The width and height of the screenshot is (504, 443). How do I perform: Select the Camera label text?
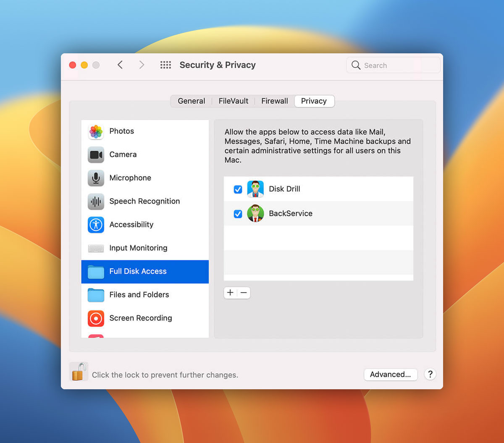123,155
